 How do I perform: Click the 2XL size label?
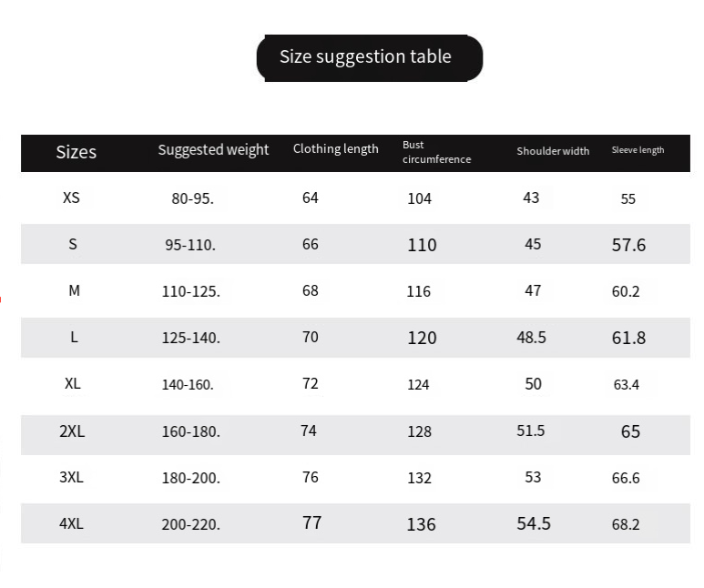(72, 431)
